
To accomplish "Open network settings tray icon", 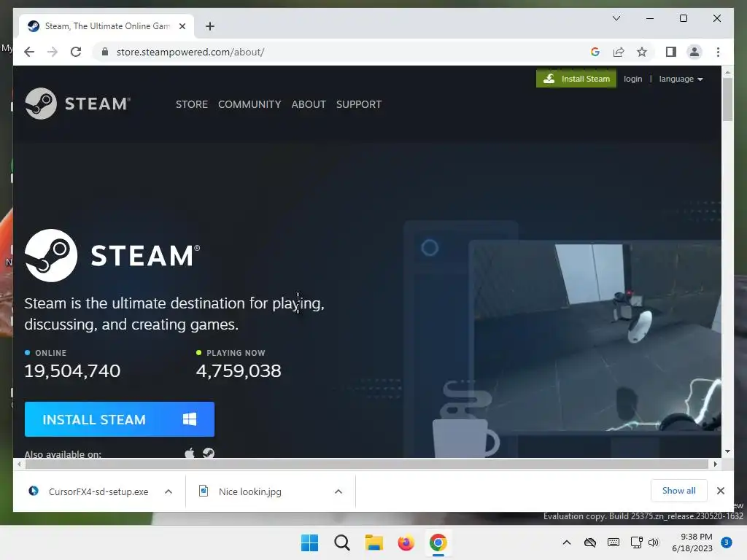I will pyautogui.click(x=636, y=542).
